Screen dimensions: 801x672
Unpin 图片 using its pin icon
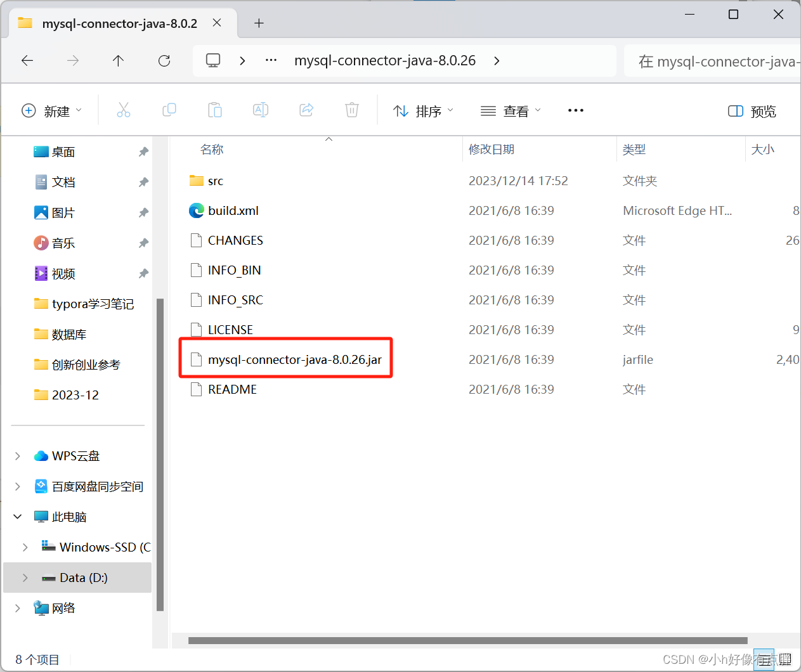(x=143, y=212)
